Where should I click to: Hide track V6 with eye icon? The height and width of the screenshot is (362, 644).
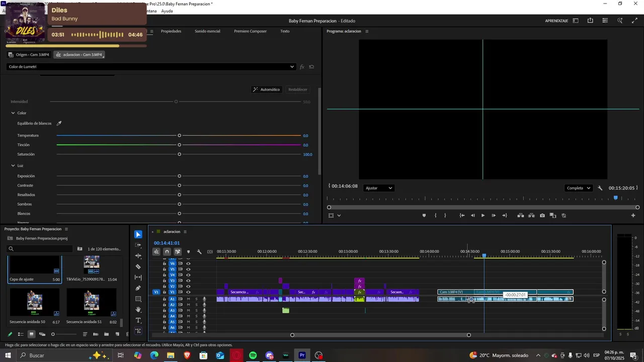(189, 263)
